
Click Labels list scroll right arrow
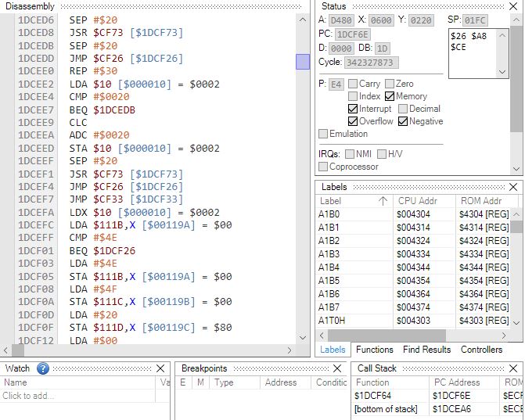504,336
